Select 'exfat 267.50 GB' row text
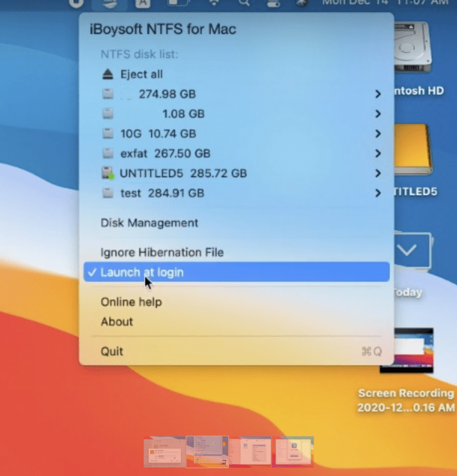Viewport: 457px width, 476px height. (x=165, y=154)
